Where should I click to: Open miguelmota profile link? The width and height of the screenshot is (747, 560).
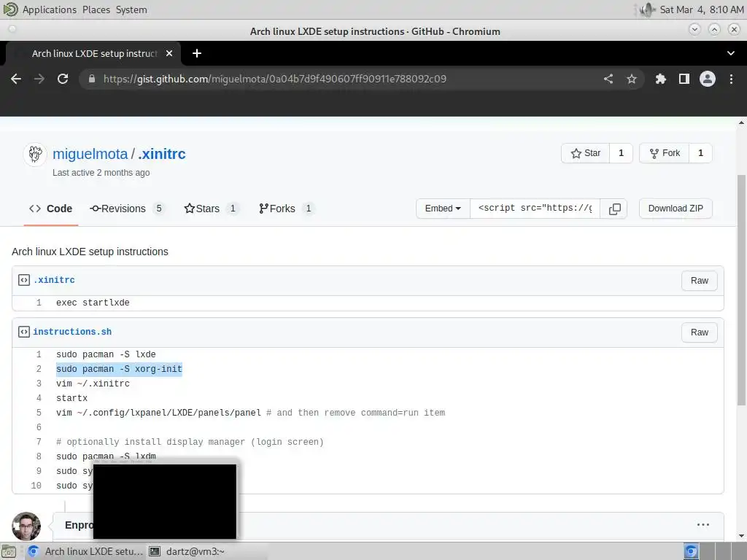(90, 154)
